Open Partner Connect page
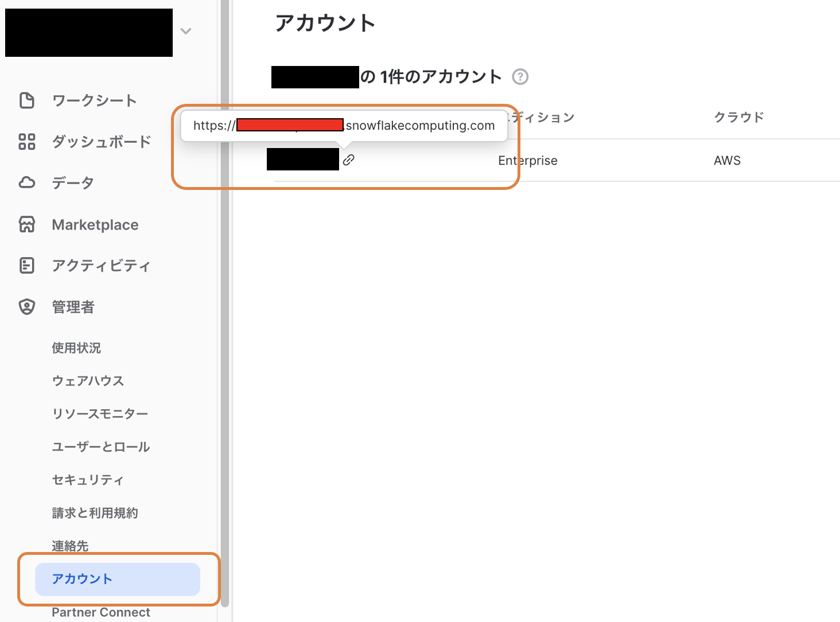This screenshot has width=840, height=622. click(x=101, y=612)
